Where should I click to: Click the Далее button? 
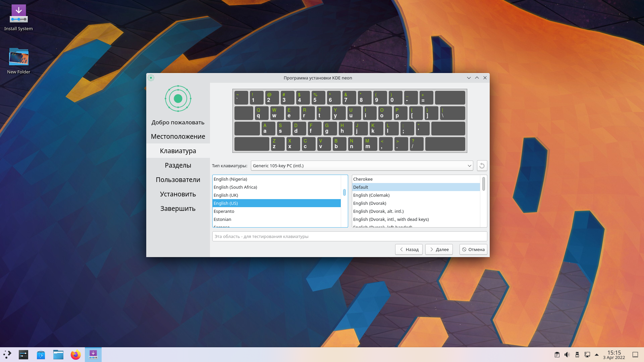439,249
